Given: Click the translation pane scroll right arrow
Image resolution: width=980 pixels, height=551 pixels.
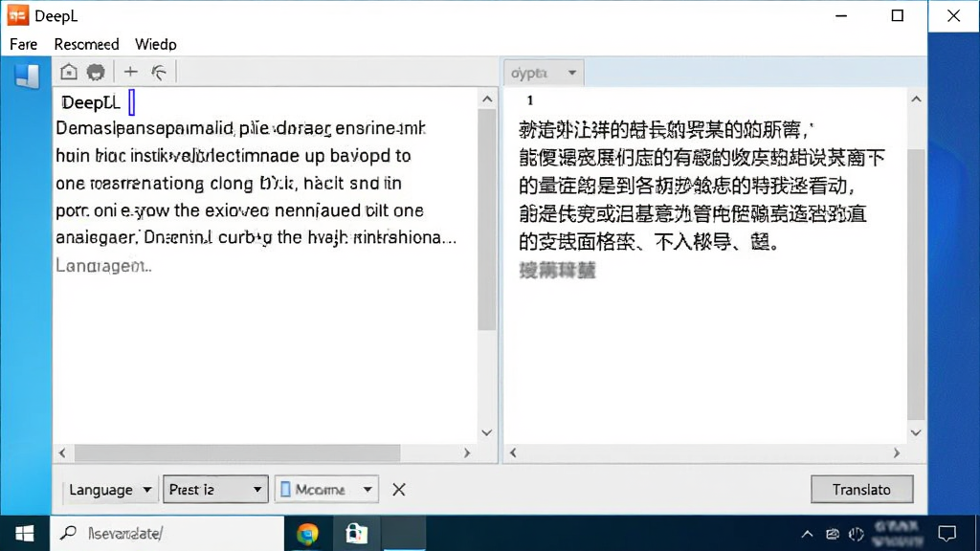Looking at the screenshot, I should click(x=897, y=452).
